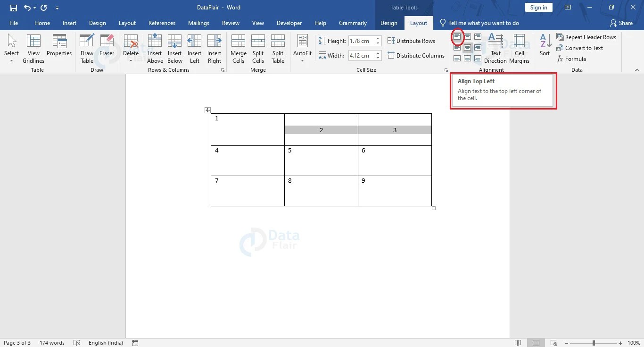Sort the table data
The width and height of the screenshot is (644, 347).
click(x=544, y=47)
